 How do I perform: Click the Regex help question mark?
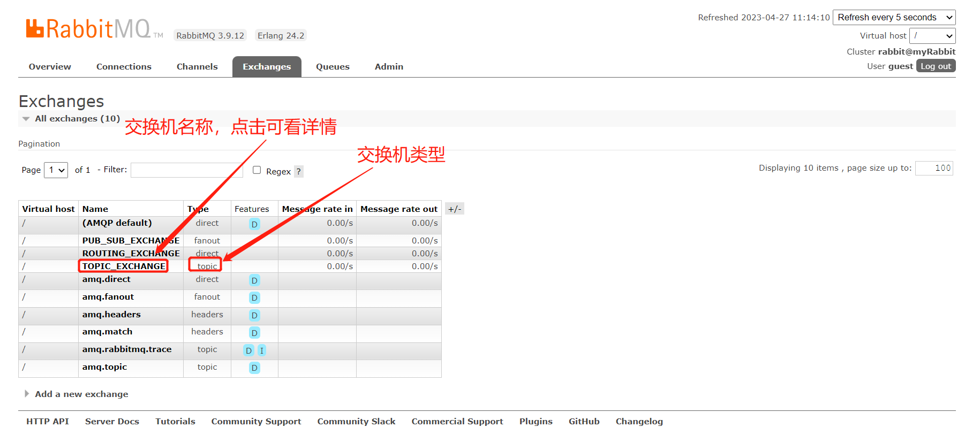298,172
